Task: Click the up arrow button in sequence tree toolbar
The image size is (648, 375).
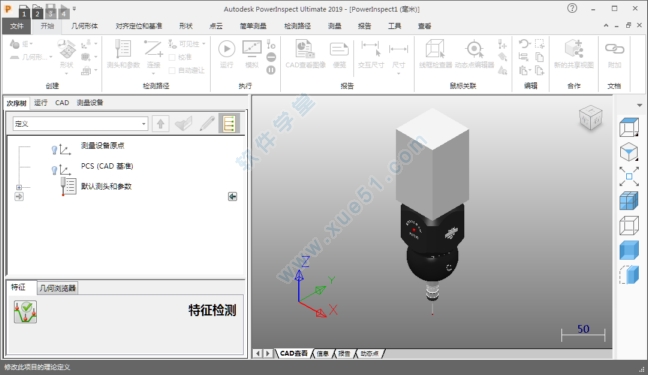Action: pos(161,123)
